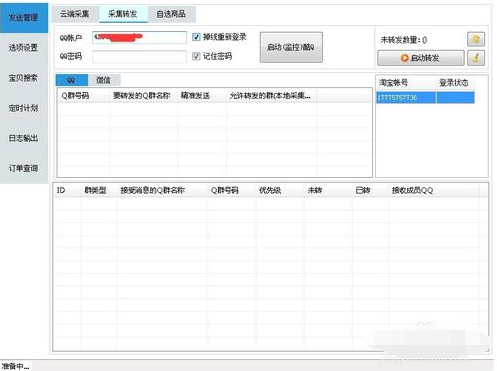Click the QQ密码 input field
The height and width of the screenshot is (371, 497).
point(139,57)
